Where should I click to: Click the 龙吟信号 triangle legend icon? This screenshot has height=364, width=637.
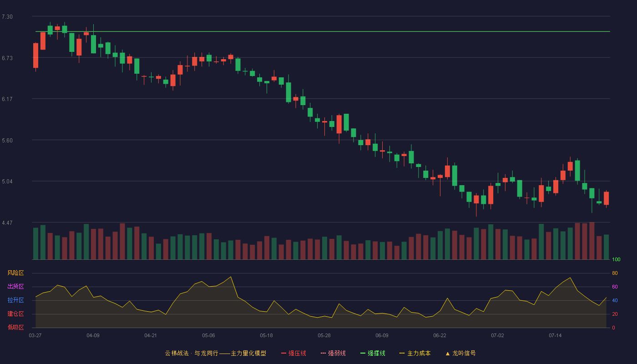click(447, 354)
